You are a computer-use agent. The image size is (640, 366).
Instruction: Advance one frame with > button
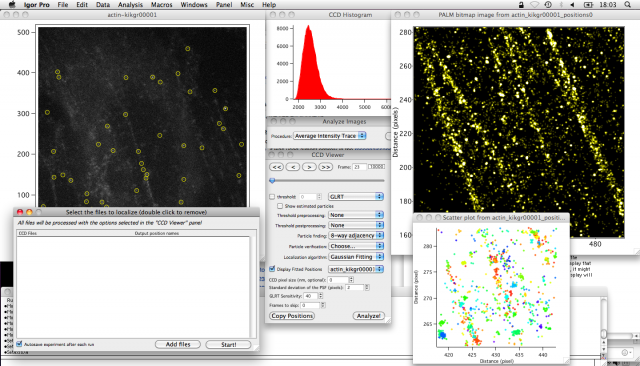tap(309, 167)
